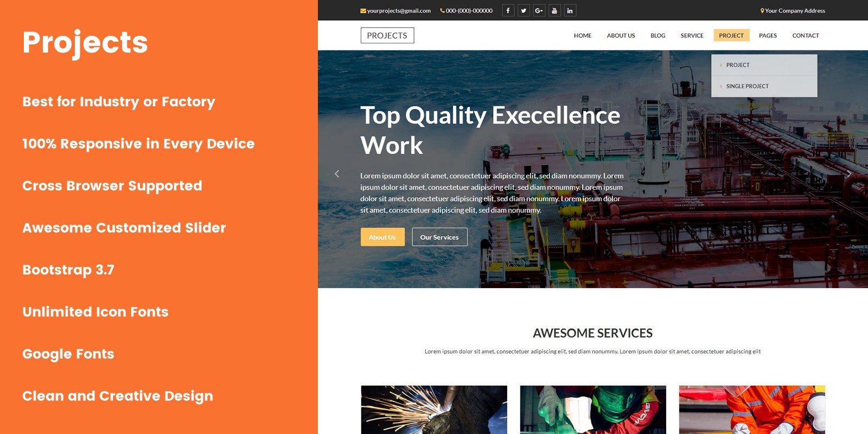Expand the highlighted PROJECT menu
868x434 pixels.
tap(731, 35)
